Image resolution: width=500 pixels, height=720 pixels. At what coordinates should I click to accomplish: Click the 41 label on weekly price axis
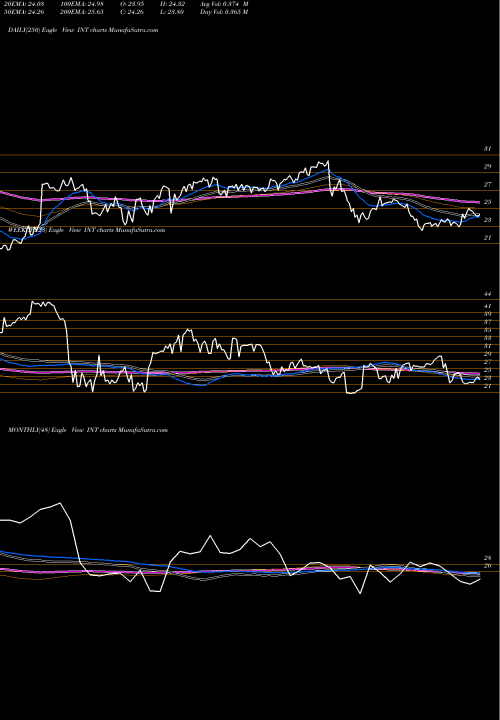[x=487, y=306]
